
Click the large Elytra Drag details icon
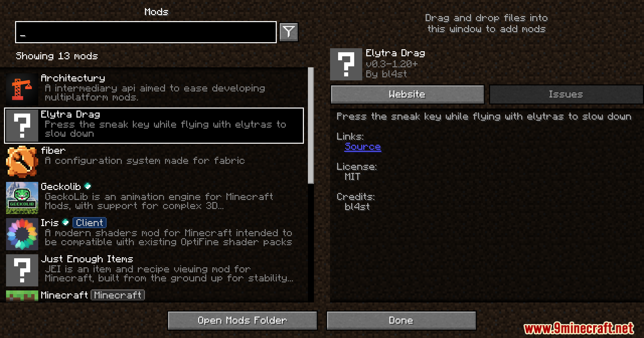coord(346,64)
